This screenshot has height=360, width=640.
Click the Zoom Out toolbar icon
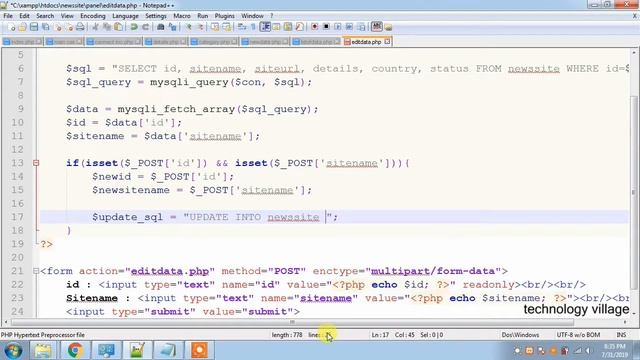point(200,27)
